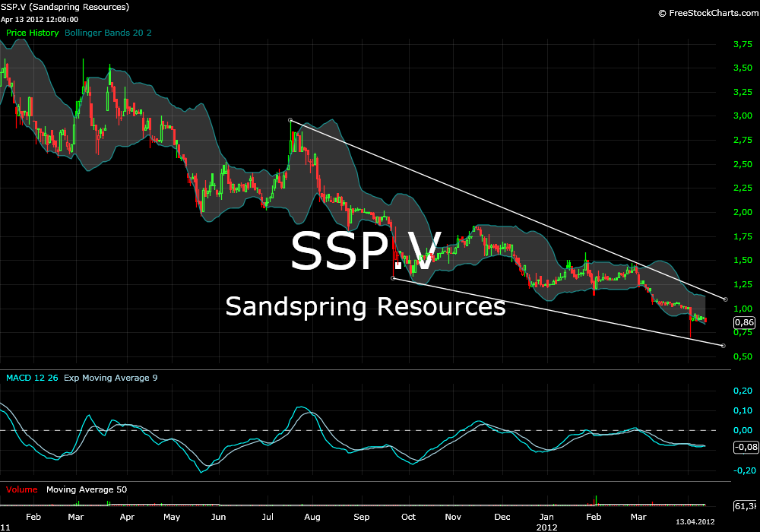The width and height of the screenshot is (760, 532).
Task: Click the 1,75 price axis label
Action: [743, 237]
